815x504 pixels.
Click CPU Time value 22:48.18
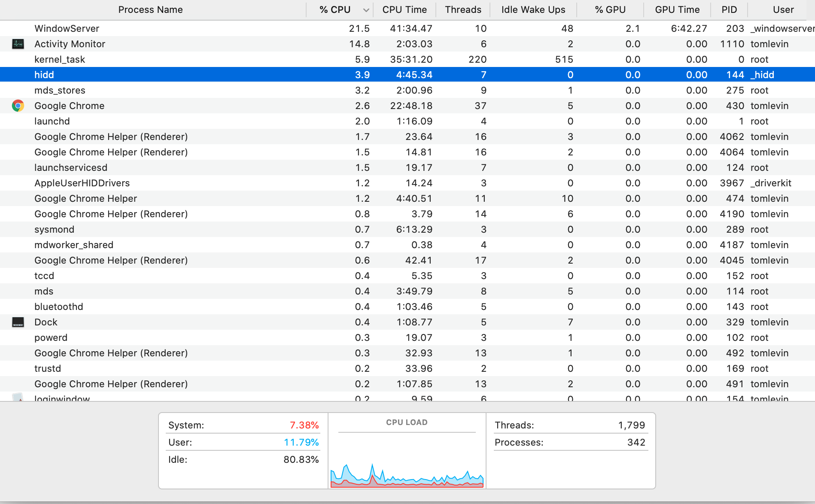411,106
